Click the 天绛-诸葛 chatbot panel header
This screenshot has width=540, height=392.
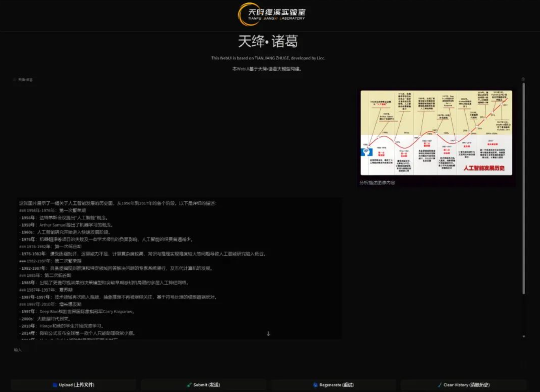pos(25,79)
